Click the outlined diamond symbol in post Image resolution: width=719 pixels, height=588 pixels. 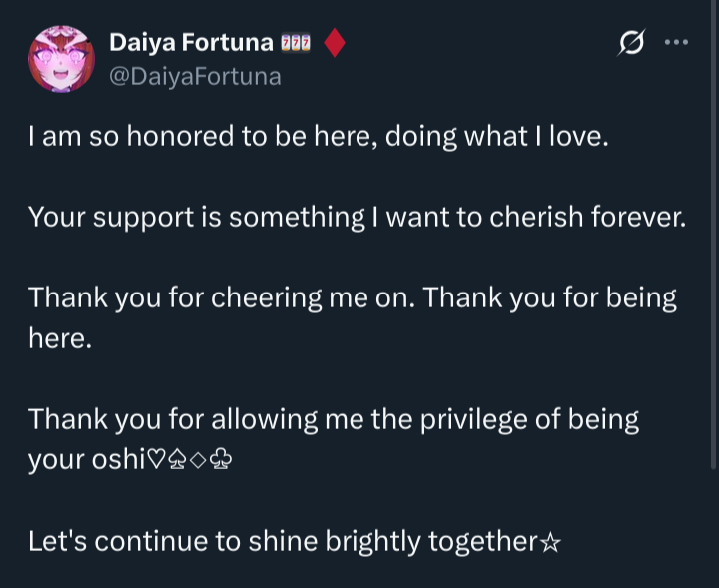[198, 461]
